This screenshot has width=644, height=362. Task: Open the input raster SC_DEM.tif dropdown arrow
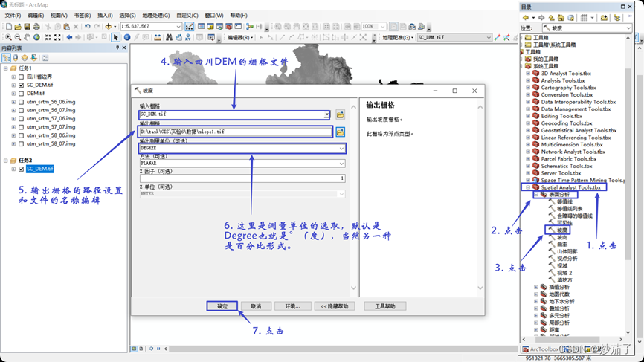[326, 114]
